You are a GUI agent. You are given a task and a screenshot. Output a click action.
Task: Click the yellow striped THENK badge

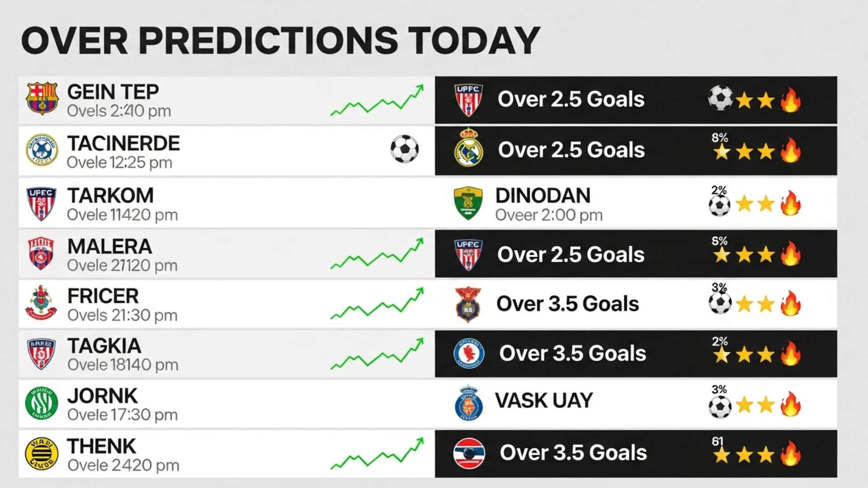click(42, 454)
